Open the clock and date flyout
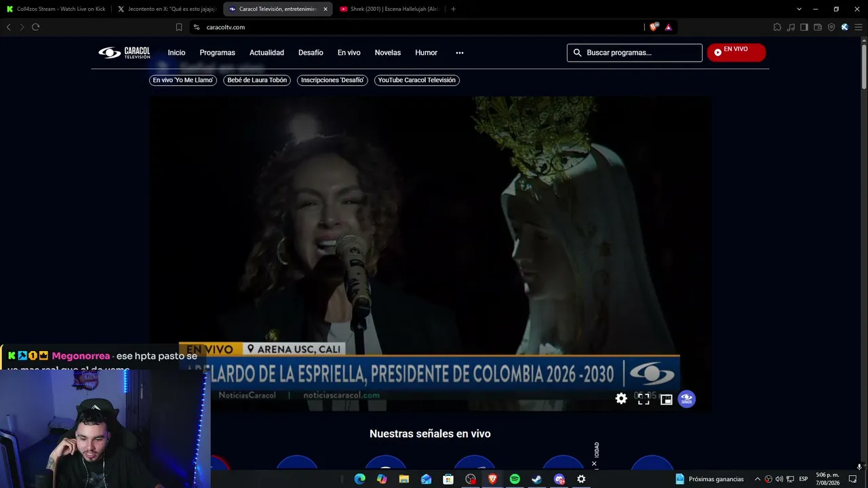The height and width of the screenshot is (488, 868). [828, 479]
